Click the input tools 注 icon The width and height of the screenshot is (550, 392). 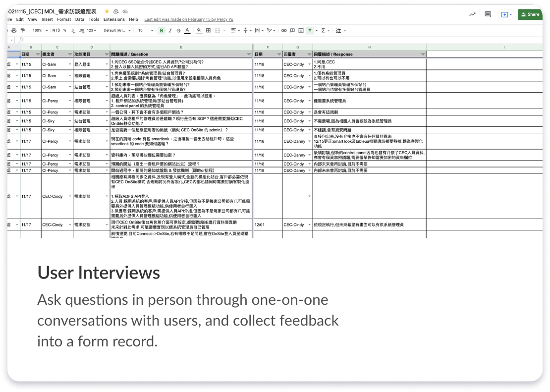coord(338,31)
